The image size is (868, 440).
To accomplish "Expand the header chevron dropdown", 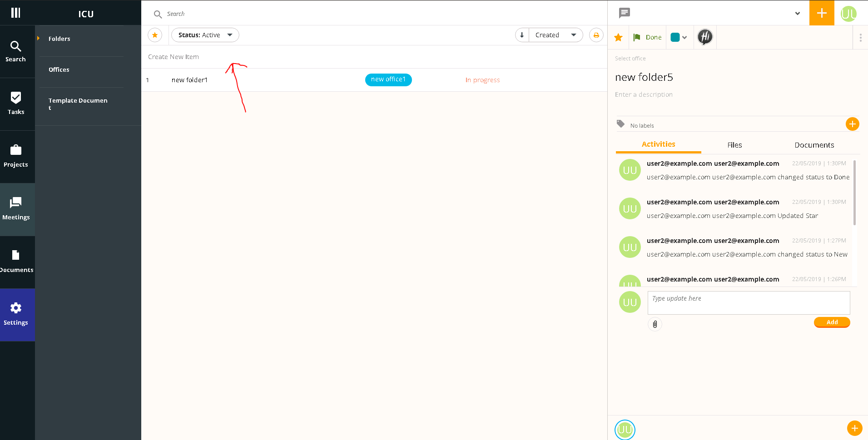I will coord(797,13).
